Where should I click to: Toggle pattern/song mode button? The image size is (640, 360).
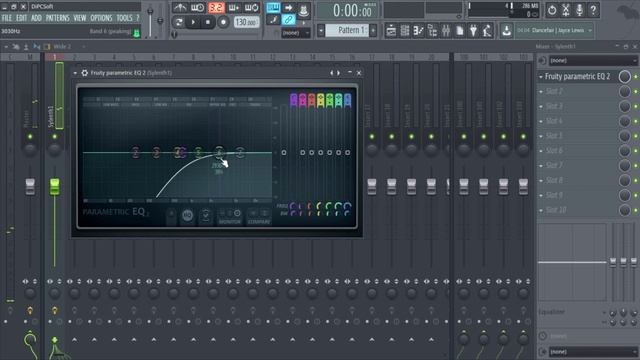click(x=178, y=22)
